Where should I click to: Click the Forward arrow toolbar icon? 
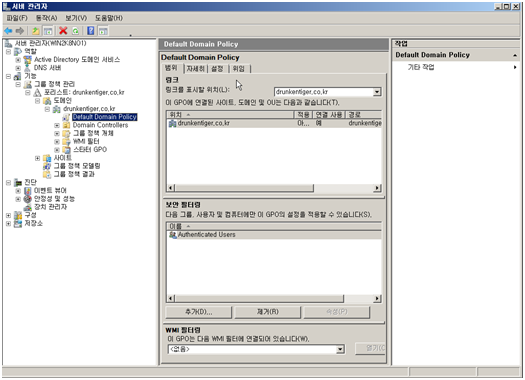click(20, 31)
